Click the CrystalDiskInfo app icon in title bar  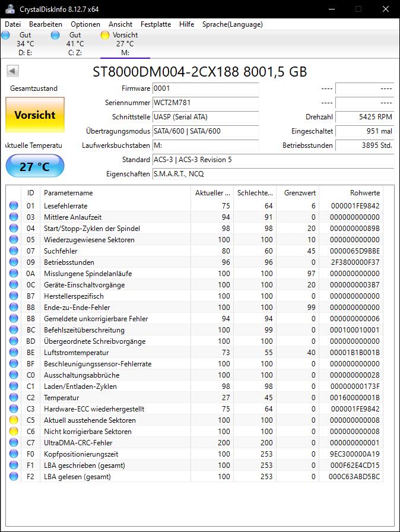click(10, 9)
